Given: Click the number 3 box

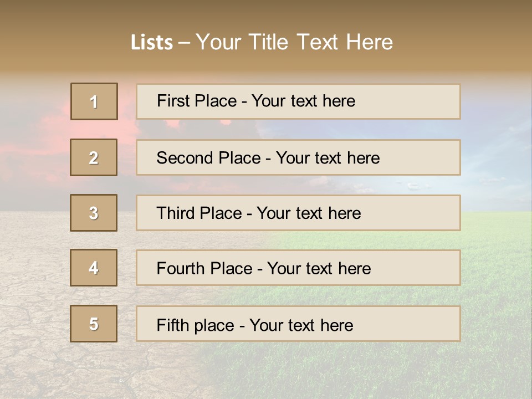Looking at the screenshot, I should click(x=94, y=213).
